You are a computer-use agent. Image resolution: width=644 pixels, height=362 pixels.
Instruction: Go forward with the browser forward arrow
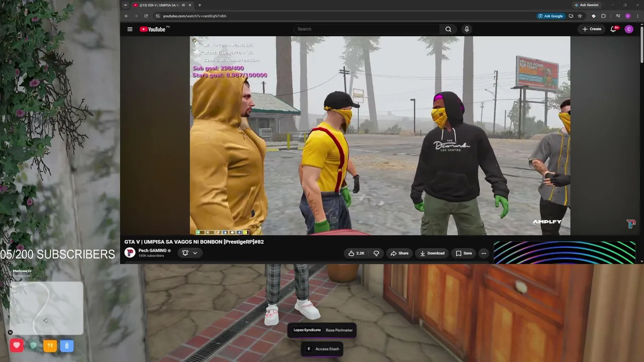point(136,16)
